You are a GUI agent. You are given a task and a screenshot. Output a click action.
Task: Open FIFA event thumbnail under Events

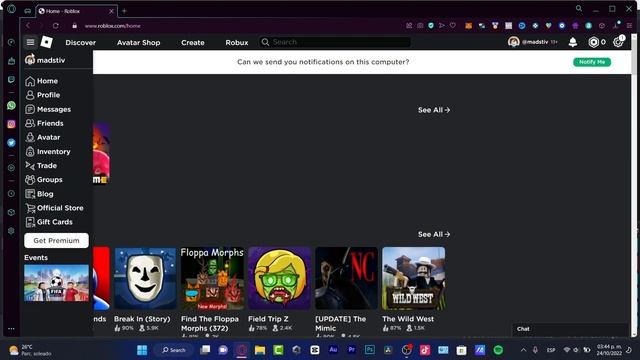click(x=56, y=283)
